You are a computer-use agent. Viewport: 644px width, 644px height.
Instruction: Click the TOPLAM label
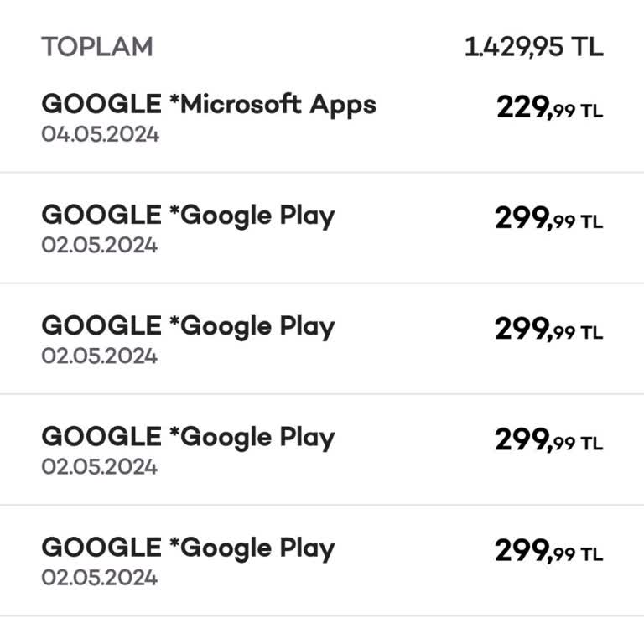97,47
